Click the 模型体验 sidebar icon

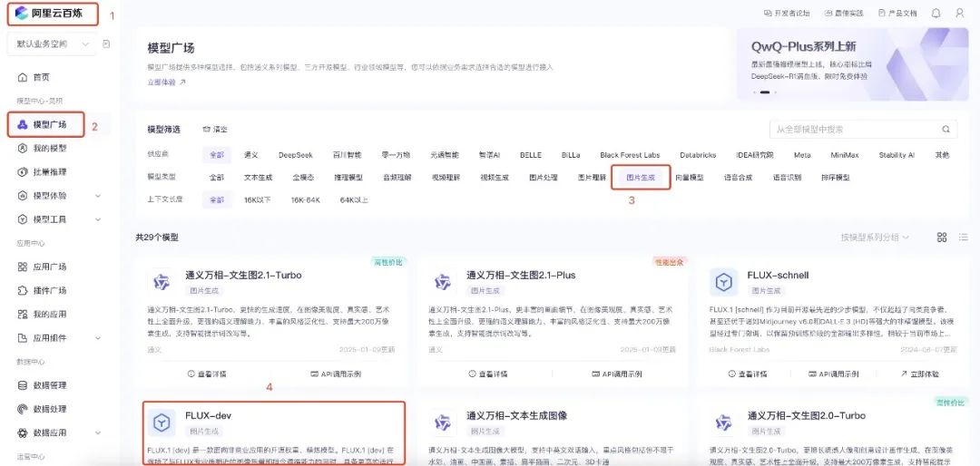click(23, 196)
